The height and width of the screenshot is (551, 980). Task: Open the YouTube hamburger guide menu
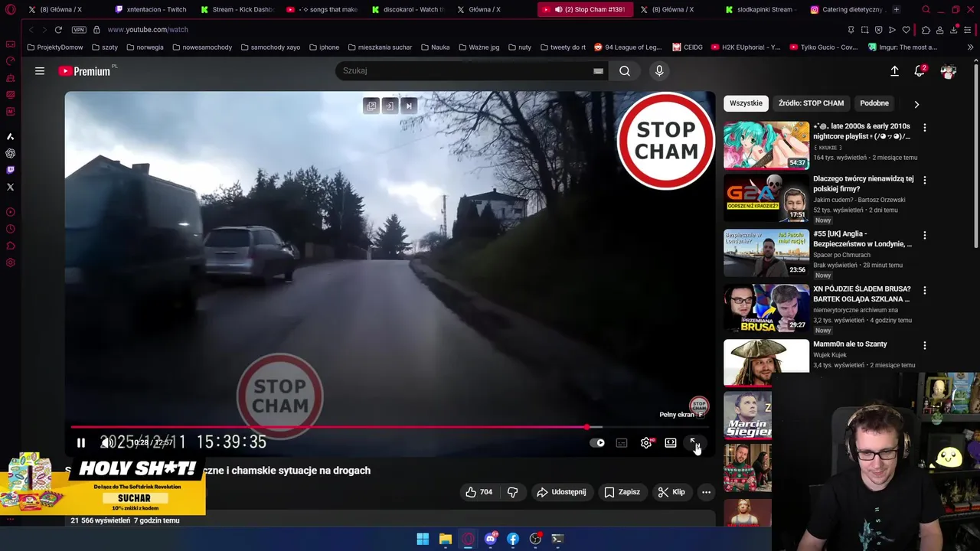pyautogui.click(x=40, y=71)
